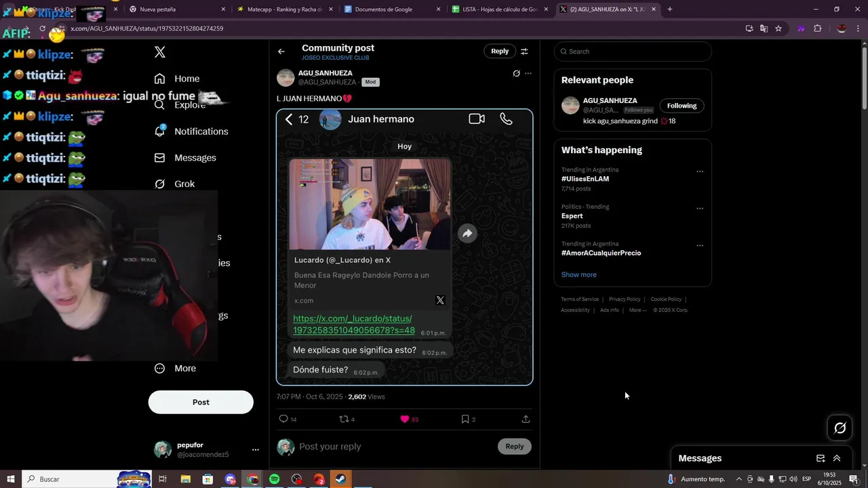The height and width of the screenshot is (488, 868).
Task: Open Home from the X sidebar
Action: (177, 79)
